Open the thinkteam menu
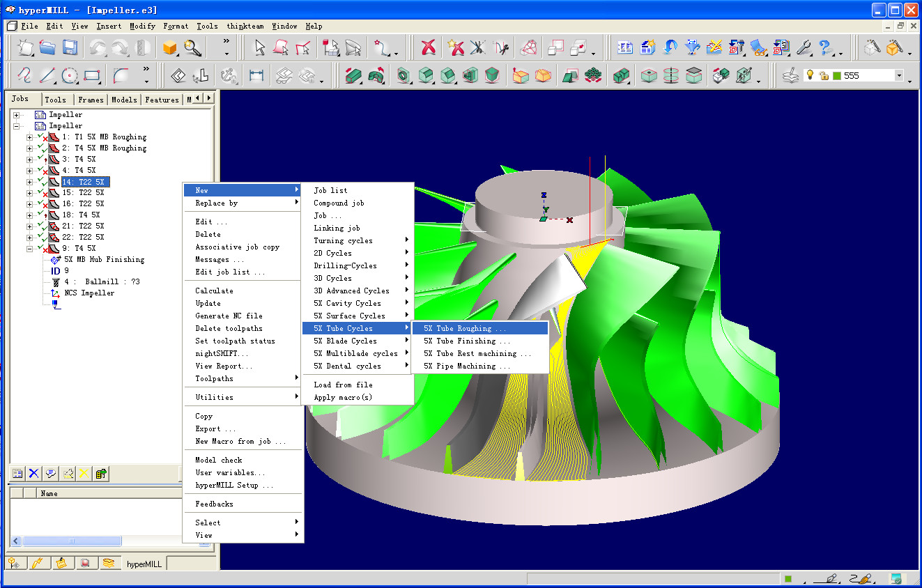 tap(245, 26)
